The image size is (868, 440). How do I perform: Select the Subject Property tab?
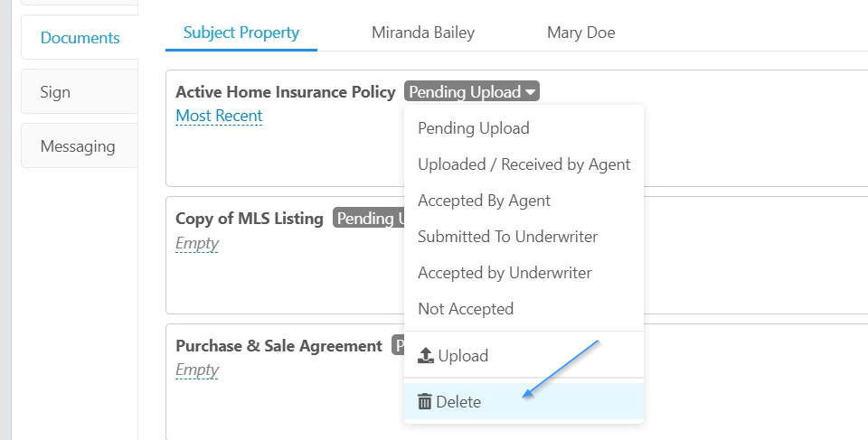[x=241, y=33]
